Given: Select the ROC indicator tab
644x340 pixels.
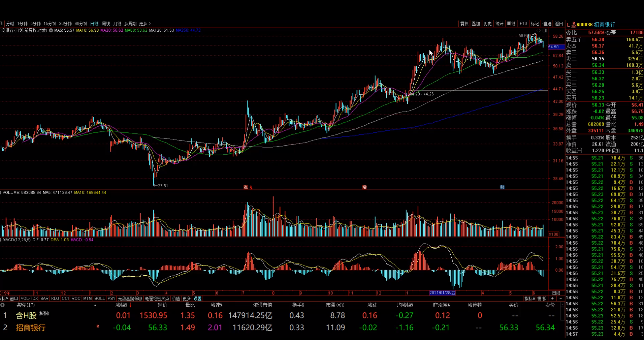Looking at the screenshot, I should point(76,299).
